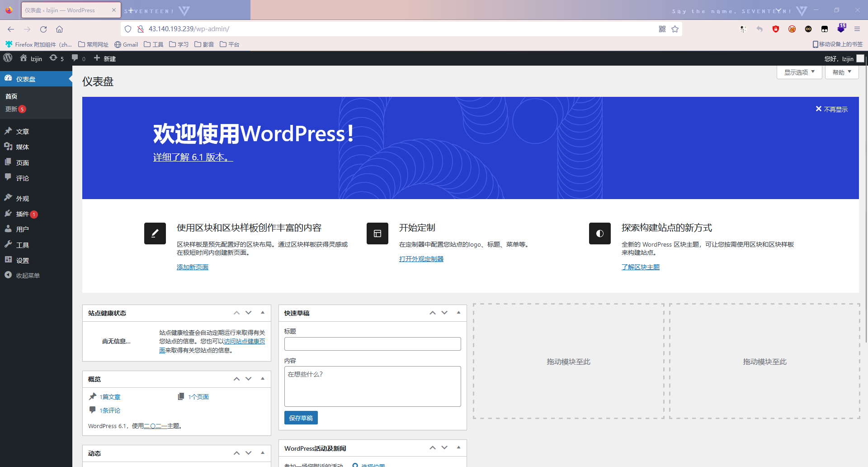This screenshot has width=868, height=467.
Task: Click 添加新页面 link
Action: pos(193,267)
